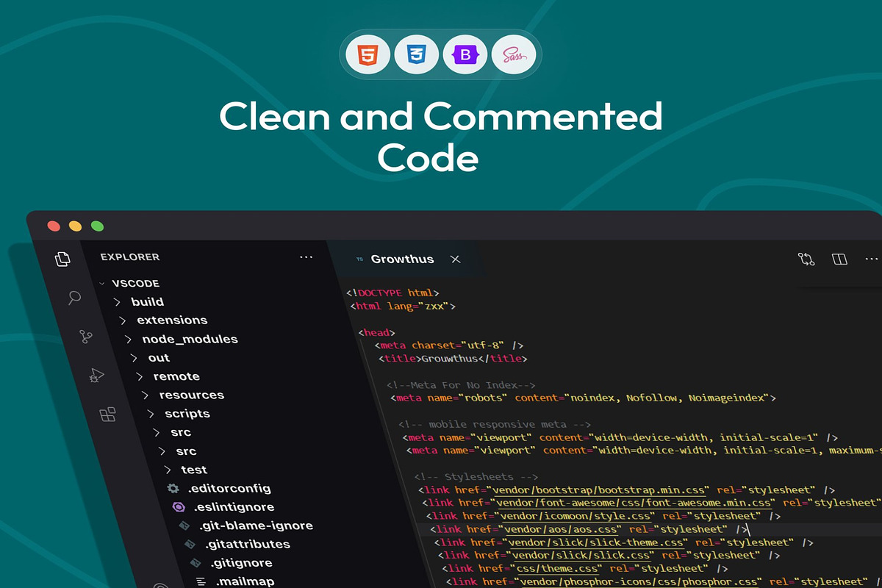Open the Source Control icon
This screenshot has height=588, width=882.
(x=86, y=337)
